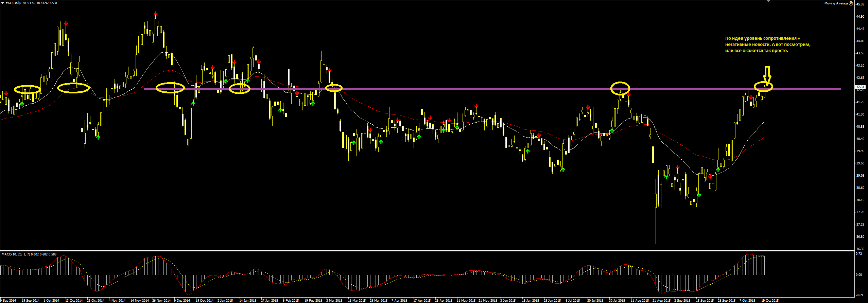Click the 43.10 price scale label
Screen dimensions: 868x303
[860, 66]
